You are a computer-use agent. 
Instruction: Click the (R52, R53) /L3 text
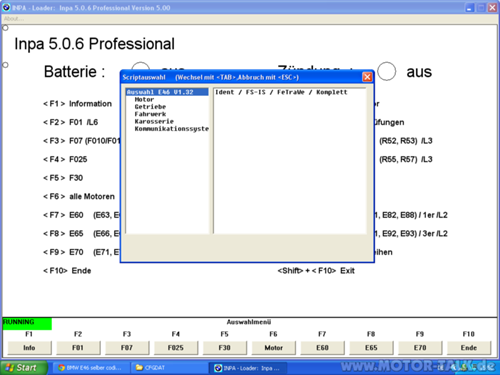406,141
